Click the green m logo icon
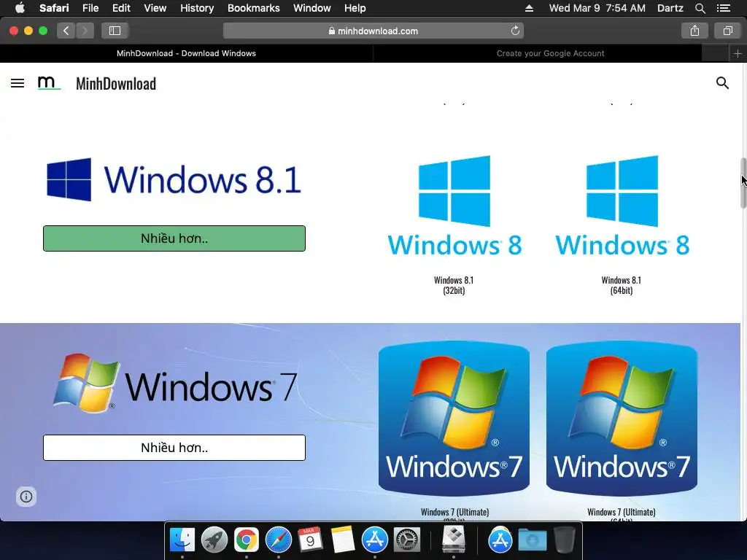Image resolution: width=747 pixels, height=560 pixels. click(x=49, y=83)
